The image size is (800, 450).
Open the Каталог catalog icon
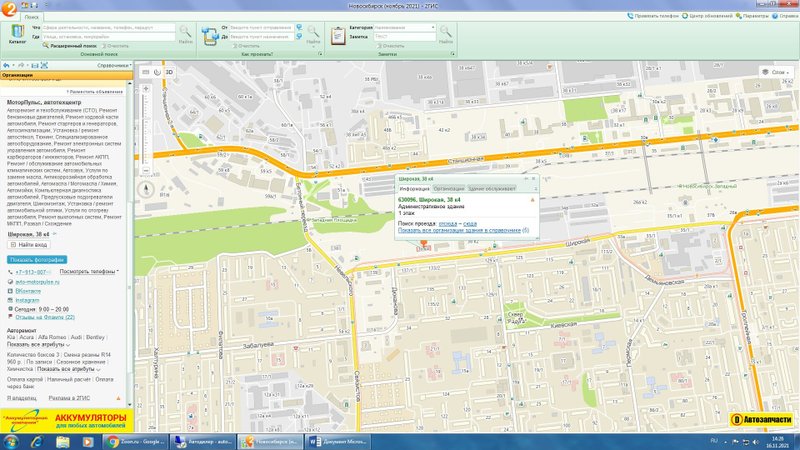[x=17, y=32]
